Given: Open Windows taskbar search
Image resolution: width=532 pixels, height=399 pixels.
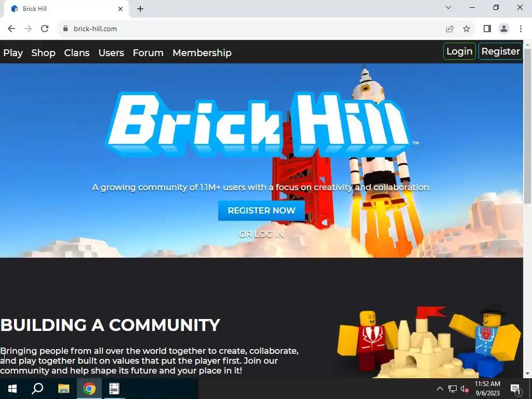Looking at the screenshot, I should tap(37, 389).
